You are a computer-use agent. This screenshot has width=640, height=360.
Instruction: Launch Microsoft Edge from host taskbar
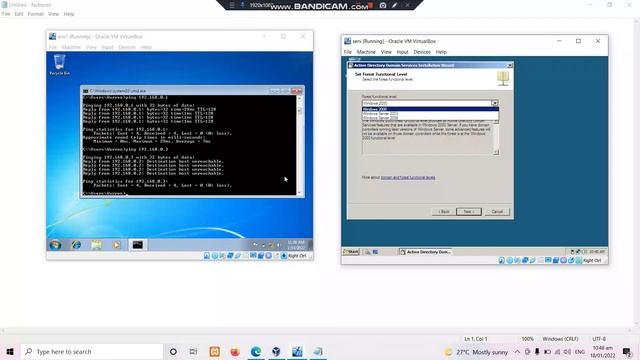(256, 351)
